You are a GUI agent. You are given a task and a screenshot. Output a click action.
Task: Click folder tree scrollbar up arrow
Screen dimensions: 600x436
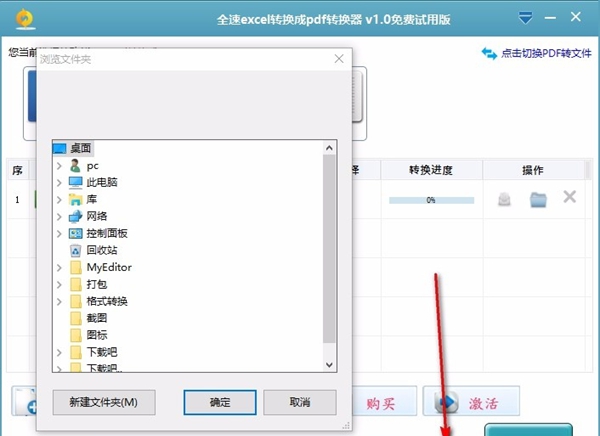coord(329,148)
